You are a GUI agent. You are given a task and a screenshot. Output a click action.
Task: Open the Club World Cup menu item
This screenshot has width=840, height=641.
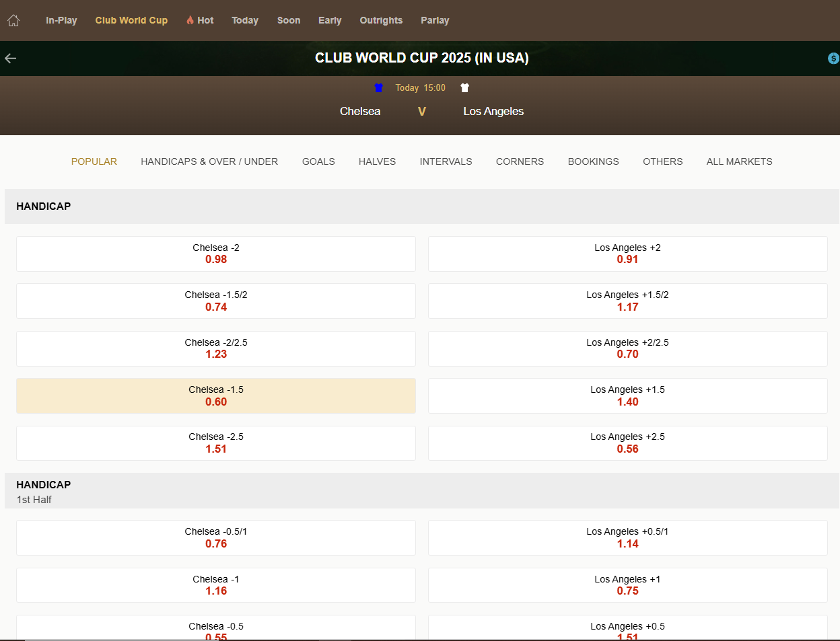[x=131, y=20]
